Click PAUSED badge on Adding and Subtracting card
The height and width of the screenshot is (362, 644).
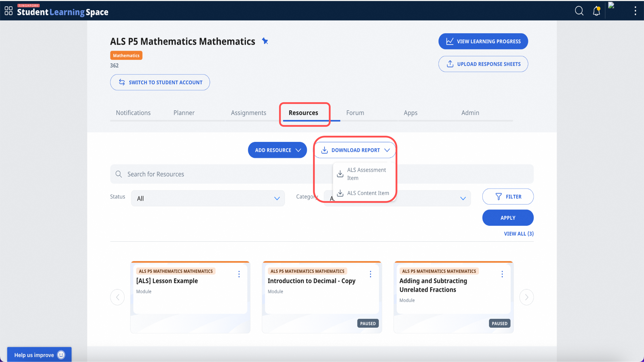click(500, 324)
